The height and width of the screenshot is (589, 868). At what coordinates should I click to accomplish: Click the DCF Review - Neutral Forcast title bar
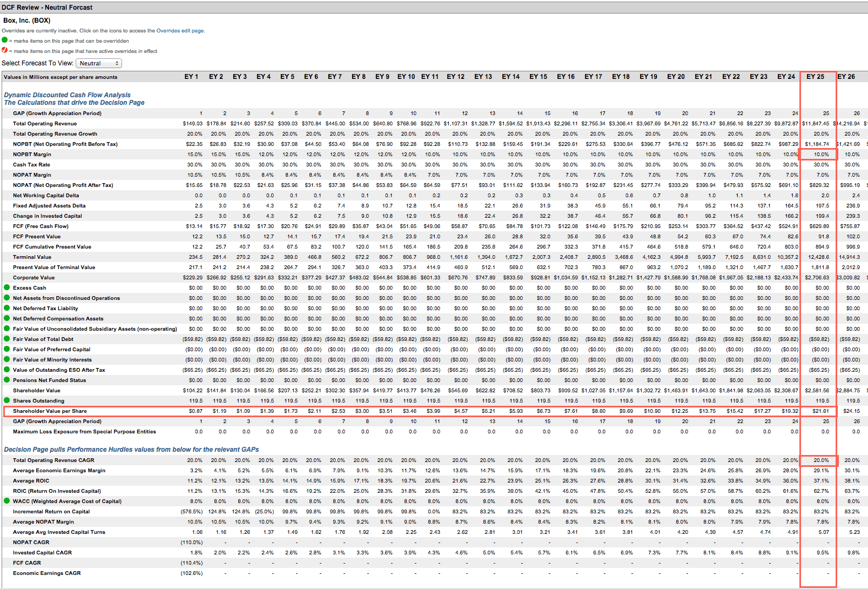(434, 8)
